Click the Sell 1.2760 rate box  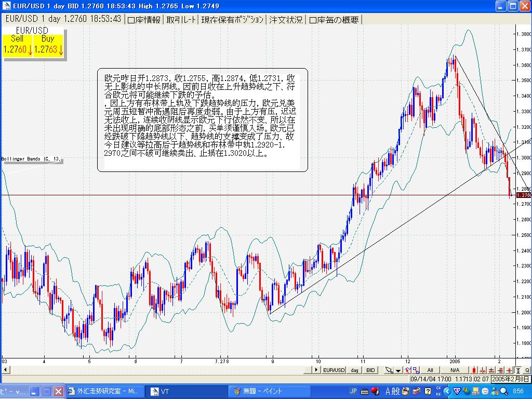(17, 45)
